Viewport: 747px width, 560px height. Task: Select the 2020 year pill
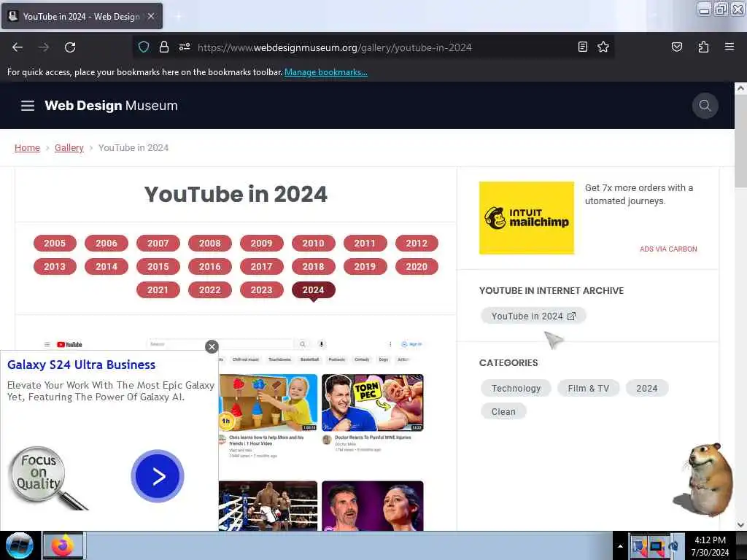[x=417, y=267]
